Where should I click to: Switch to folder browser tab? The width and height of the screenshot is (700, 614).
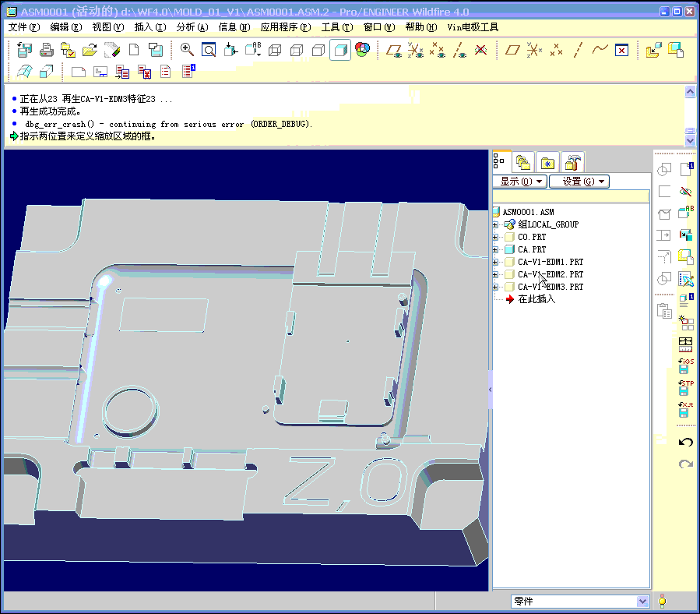coord(522,163)
